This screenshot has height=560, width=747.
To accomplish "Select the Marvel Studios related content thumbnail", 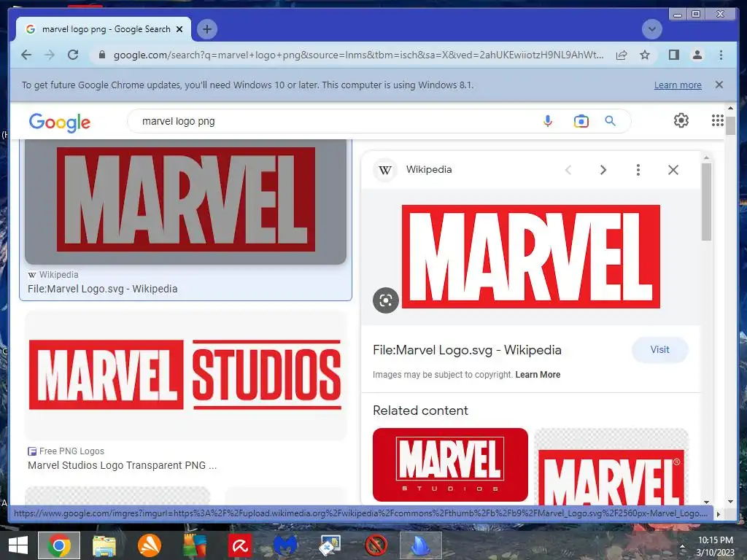I will (x=450, y=464).
